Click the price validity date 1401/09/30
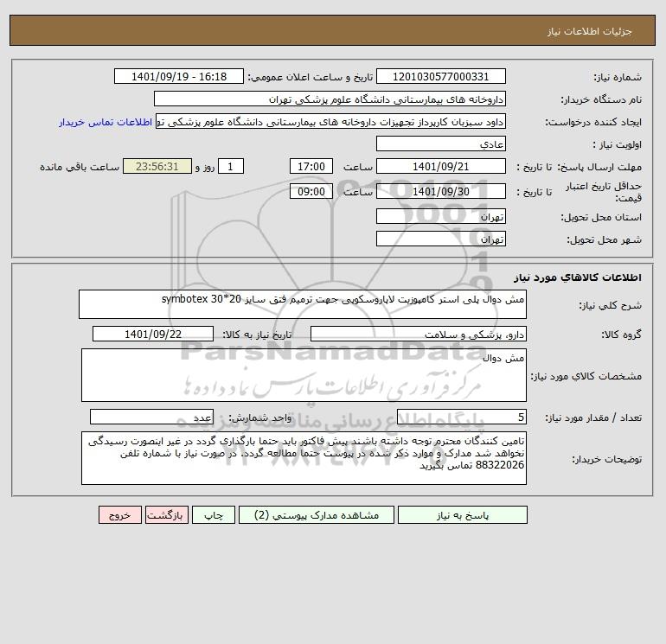This screenshot has width=666, height=644. point(441,191)
